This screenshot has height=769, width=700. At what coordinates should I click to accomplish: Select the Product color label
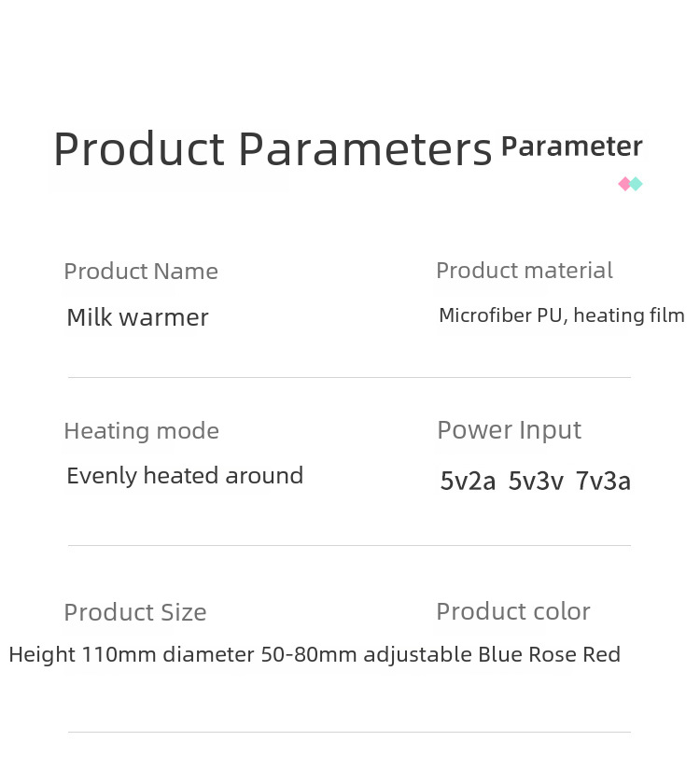(513, 611)
